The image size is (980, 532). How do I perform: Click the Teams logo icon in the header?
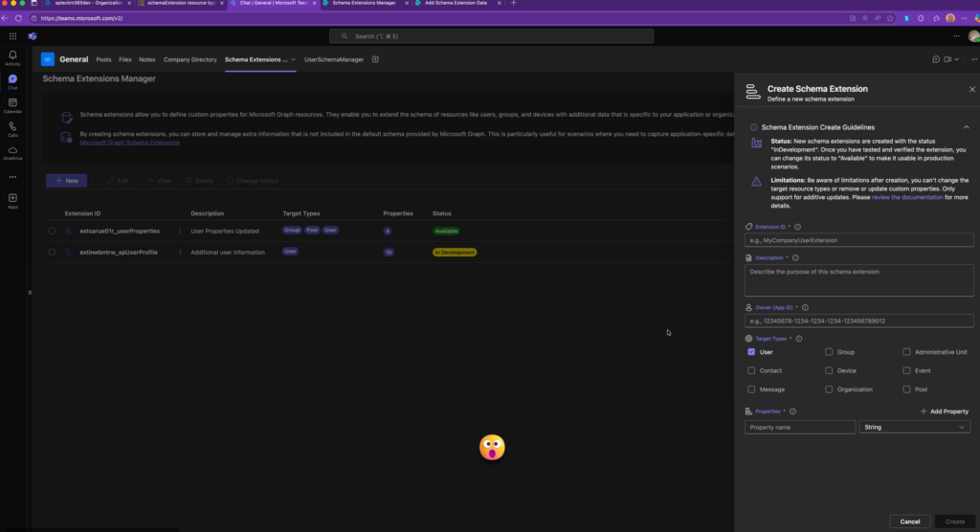click(x=33, y=36)
